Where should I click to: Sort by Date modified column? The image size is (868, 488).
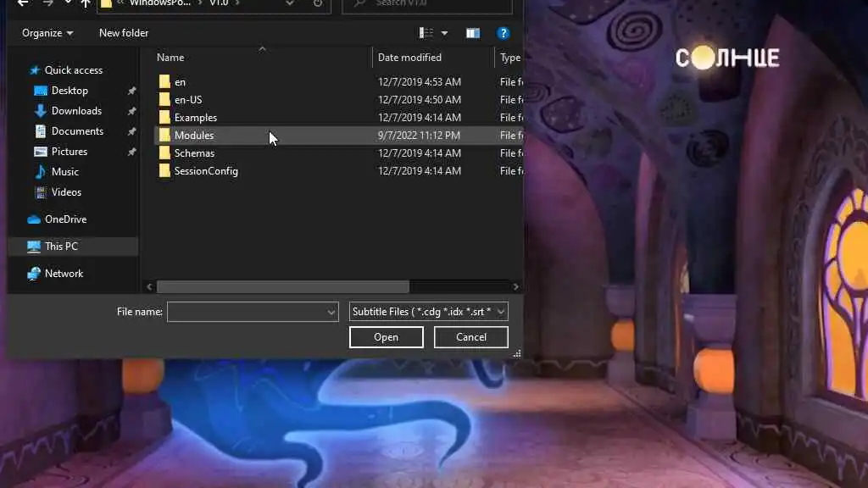pos(409,58)
